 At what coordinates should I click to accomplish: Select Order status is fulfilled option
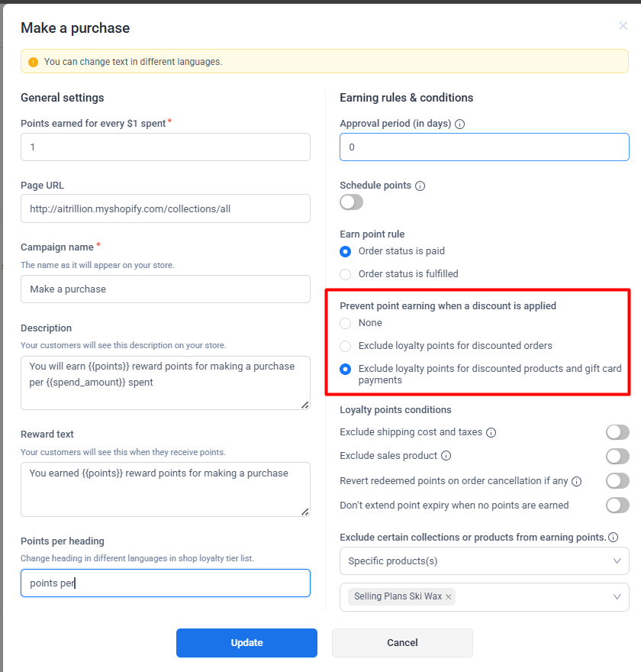[x=346, y=274]
